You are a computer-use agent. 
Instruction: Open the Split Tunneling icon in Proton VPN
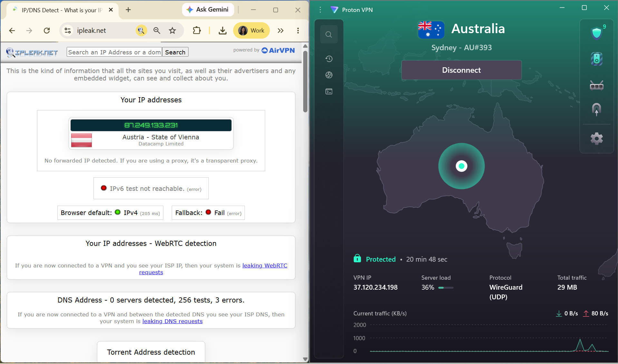[x=597, y=109]
